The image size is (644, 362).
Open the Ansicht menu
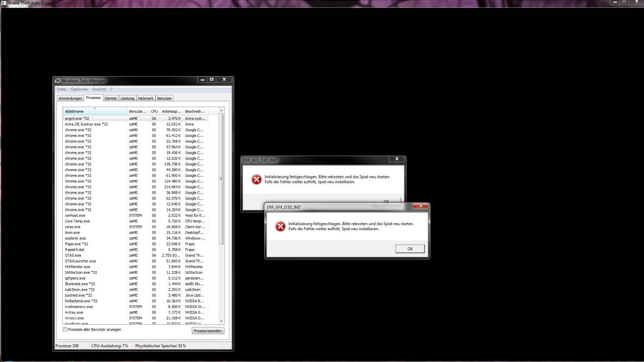[99, 89]
